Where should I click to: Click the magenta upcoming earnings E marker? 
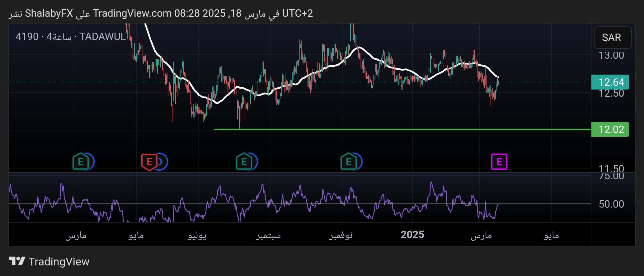[499, 162]
